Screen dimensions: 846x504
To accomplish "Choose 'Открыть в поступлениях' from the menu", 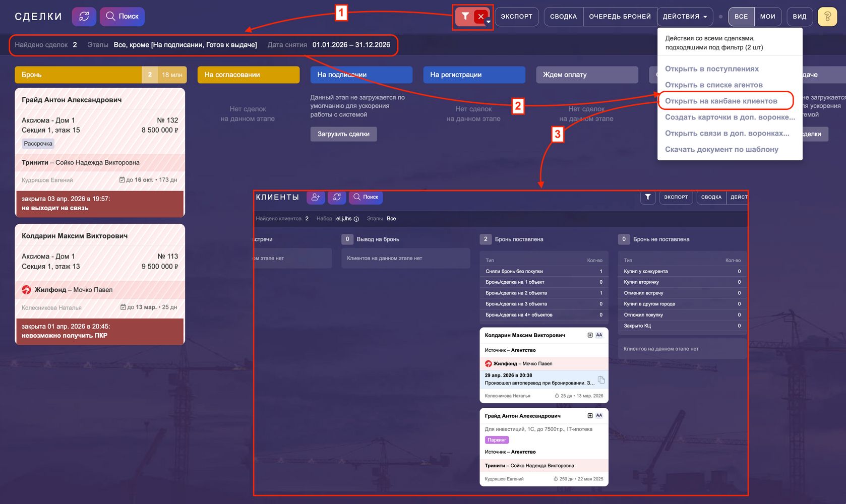I will point(711,69).
